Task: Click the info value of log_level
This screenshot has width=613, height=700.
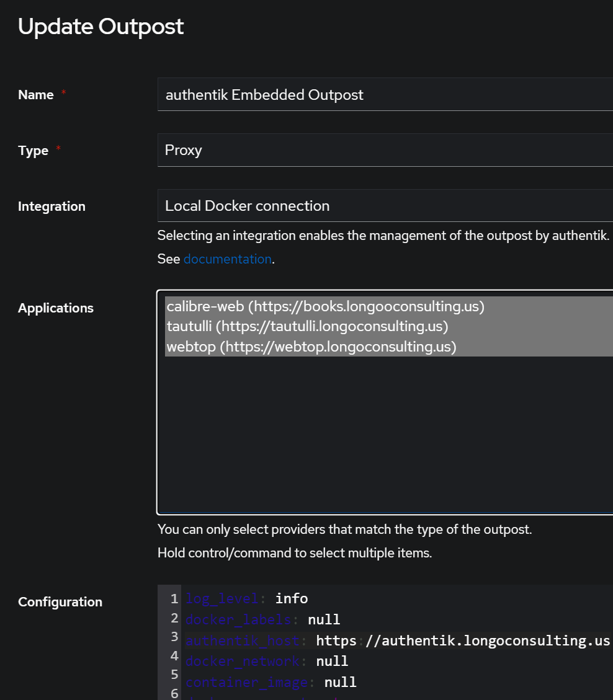Action: (x=292, y=598)
